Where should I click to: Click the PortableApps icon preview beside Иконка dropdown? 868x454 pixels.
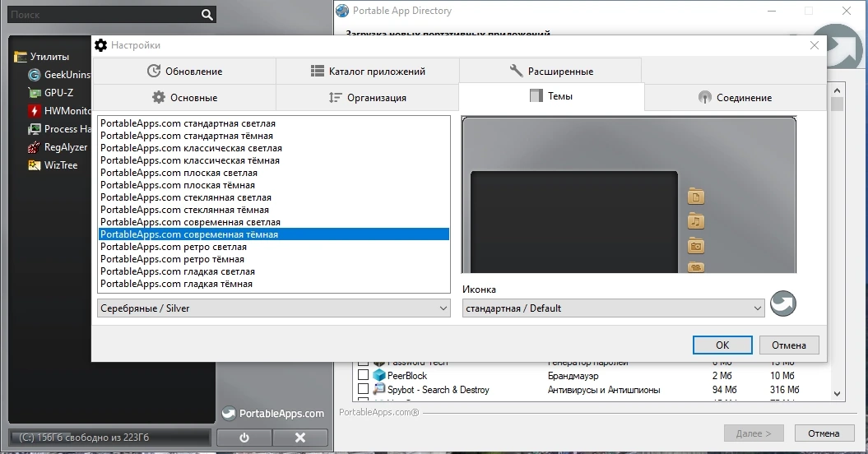pyautogui.click(x=782, y=303)
